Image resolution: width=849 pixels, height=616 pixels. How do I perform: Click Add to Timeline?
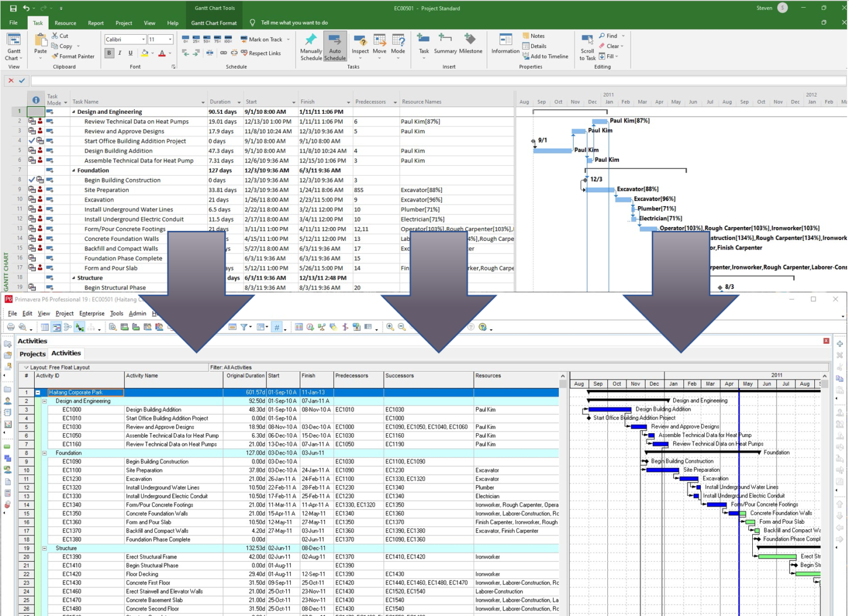point(546,56)
